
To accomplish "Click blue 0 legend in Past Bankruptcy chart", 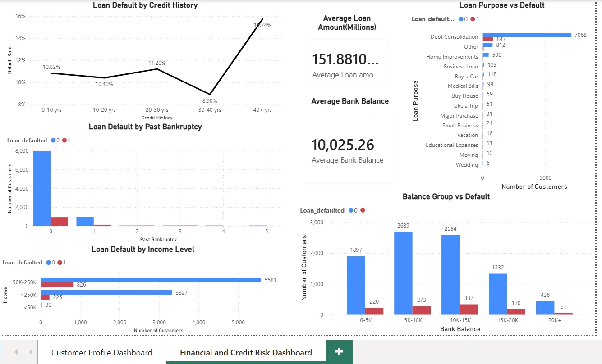I will pos(56,141).
